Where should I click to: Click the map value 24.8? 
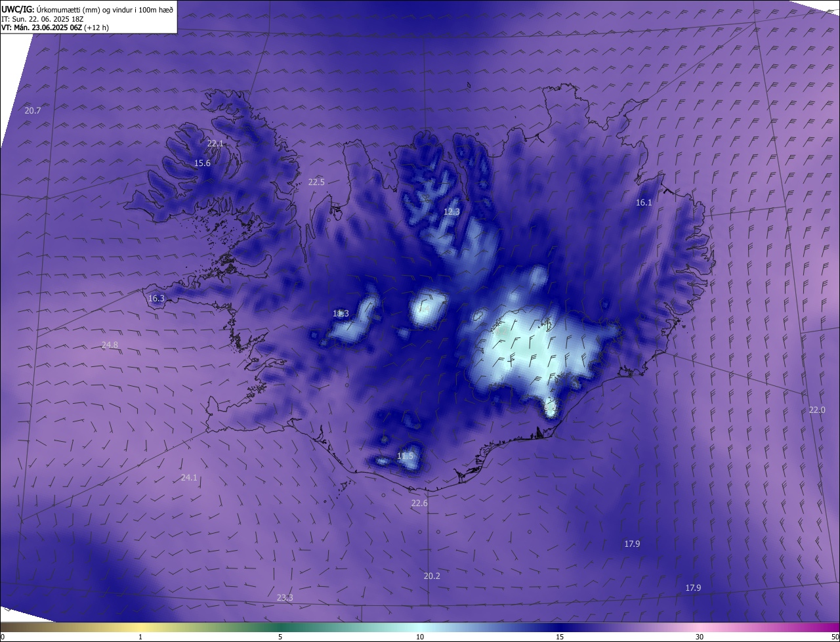[x=110, y=345]
